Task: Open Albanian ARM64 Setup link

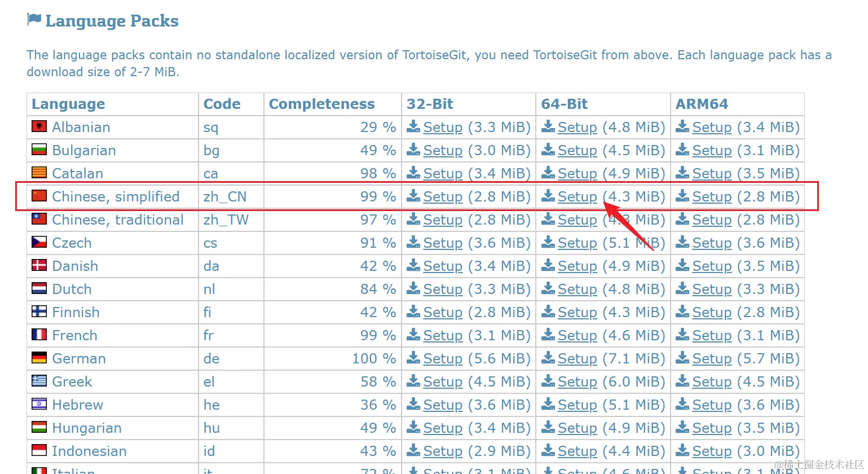Action: [712, 127]
